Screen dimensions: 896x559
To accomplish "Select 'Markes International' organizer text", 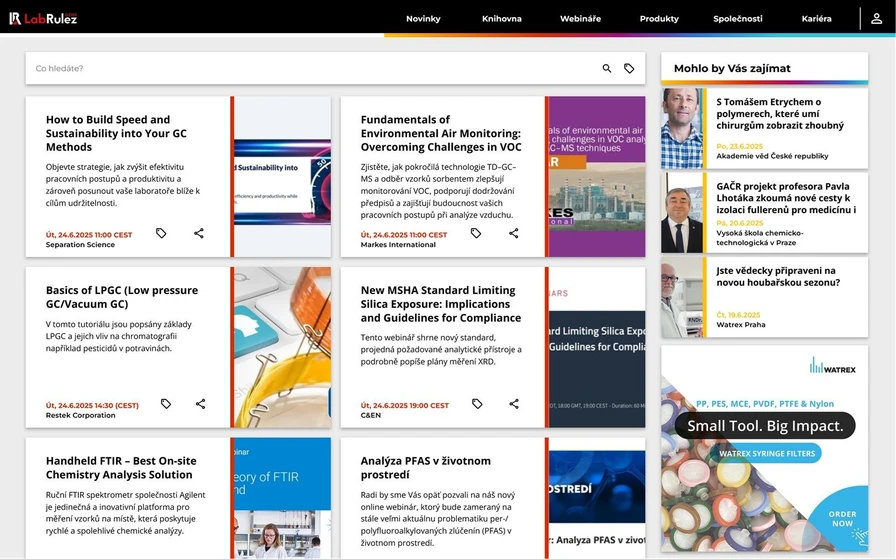I will (x=398, y=245).
